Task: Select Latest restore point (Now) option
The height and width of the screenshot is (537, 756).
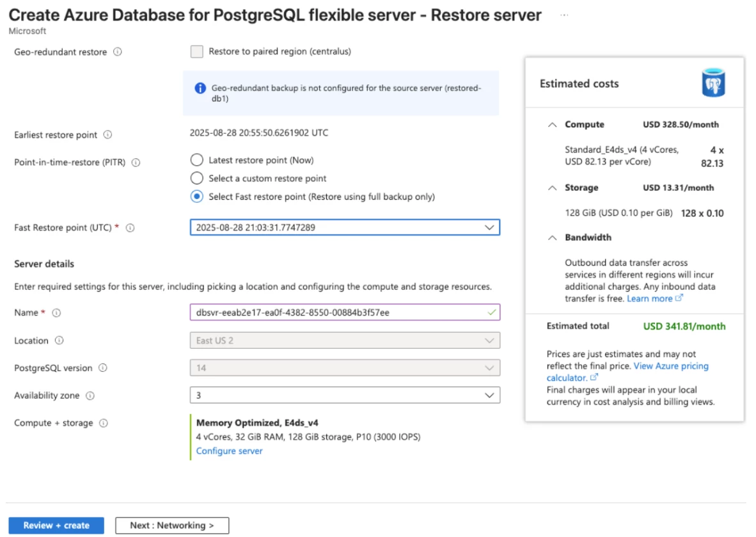Action: tap(197, 160)
